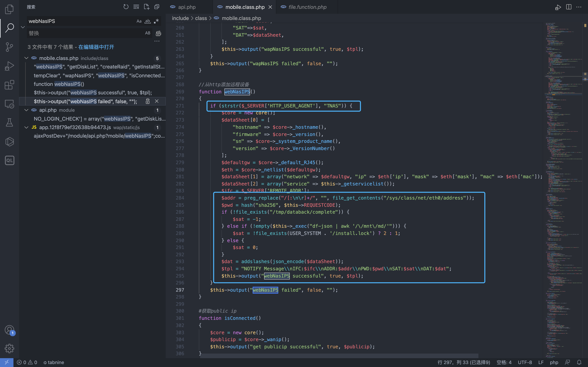Screen dimensions: 588x367
Task: Click the 在编辑器中打开 link
Action: (x=96, y=47)
